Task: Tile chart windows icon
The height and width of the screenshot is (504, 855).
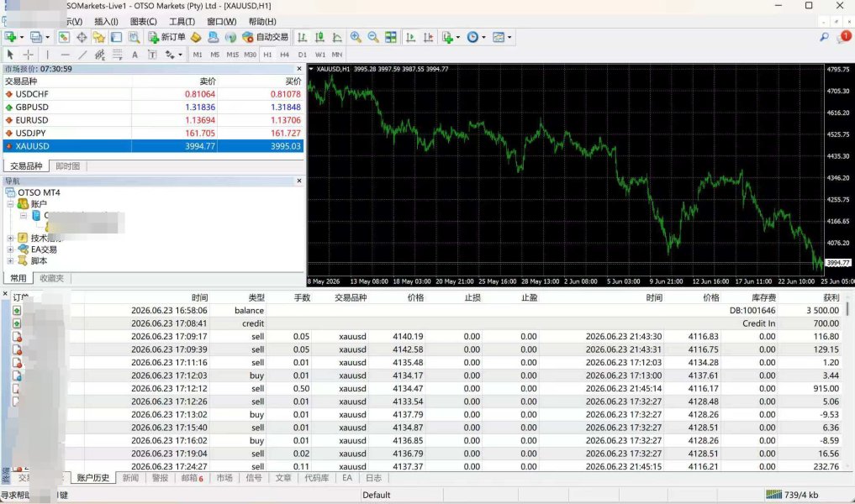Action: tap(391, 37)
